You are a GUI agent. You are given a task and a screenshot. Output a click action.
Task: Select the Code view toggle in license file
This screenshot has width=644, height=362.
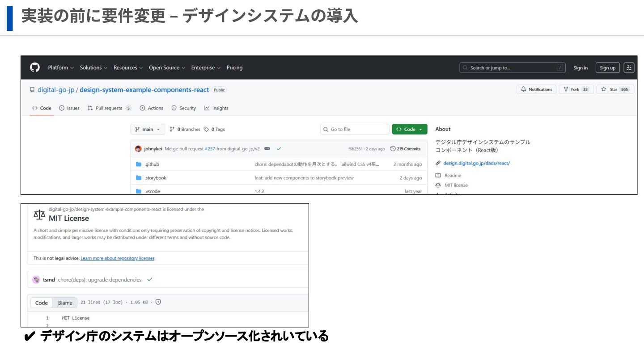(x=42, y=303)
